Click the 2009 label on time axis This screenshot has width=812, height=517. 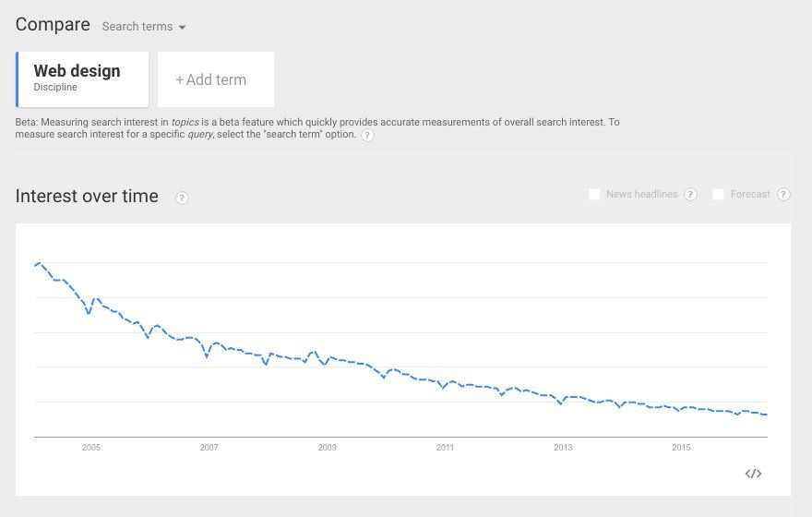point(328,448)
